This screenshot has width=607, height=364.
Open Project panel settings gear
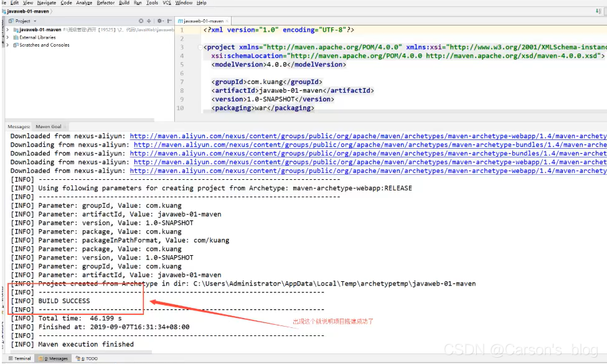[159, 21]
